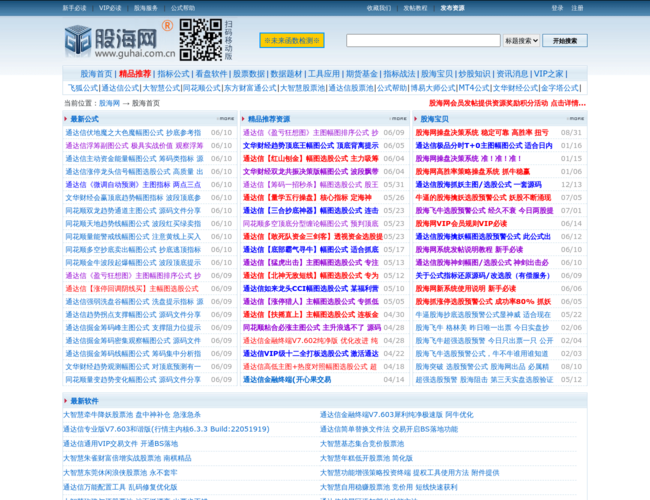Select the VIP之家 menu item
This screenshot has width=650, height=500.
[x=549, y=74]
